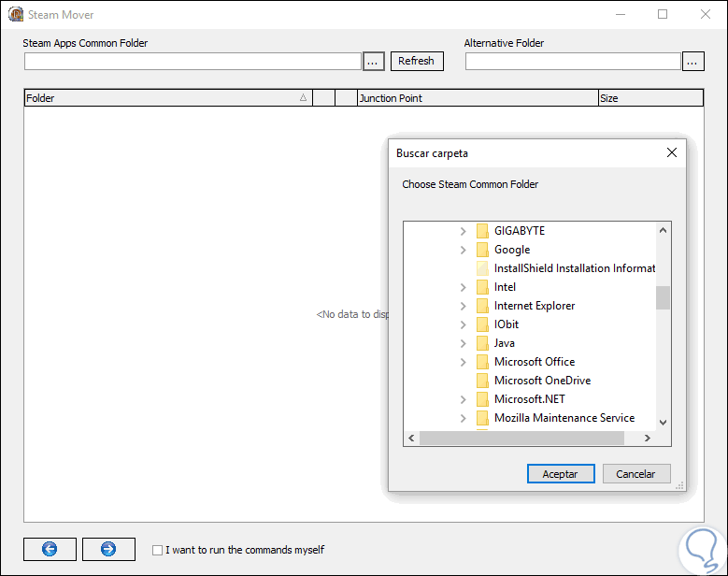Click folder tree scroll-right arrow
This screenshot has width=728, height=576.
pos(648,438)
